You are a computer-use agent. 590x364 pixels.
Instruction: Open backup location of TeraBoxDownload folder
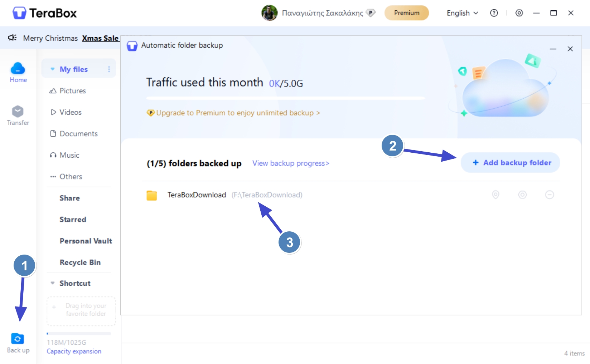point(495,195)
